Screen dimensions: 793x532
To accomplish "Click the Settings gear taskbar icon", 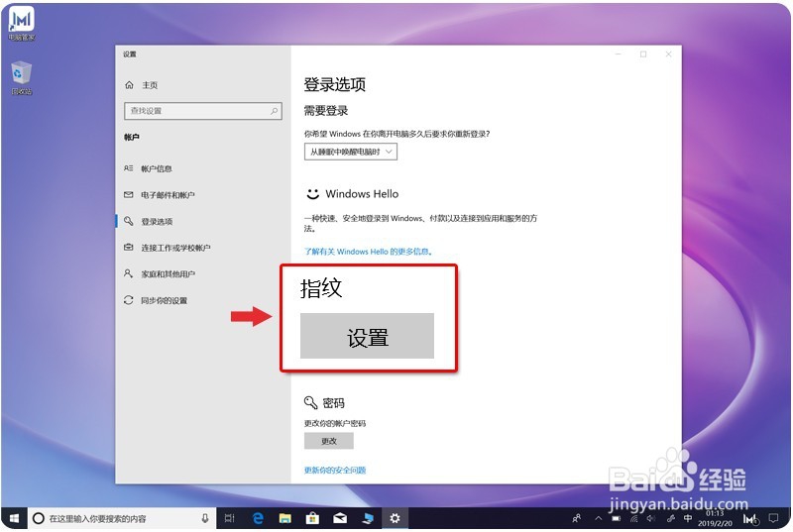I will [395, 518].
